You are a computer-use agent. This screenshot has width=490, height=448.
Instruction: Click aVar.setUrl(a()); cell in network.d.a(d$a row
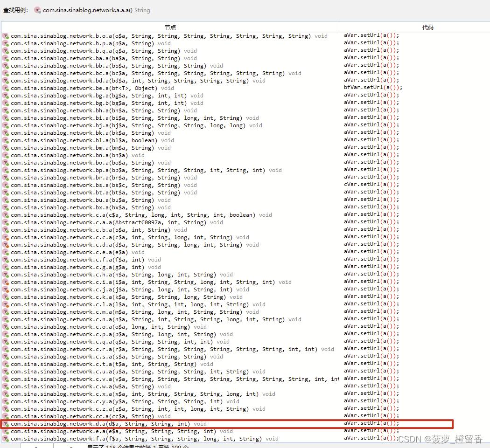[x=371, y=423]
